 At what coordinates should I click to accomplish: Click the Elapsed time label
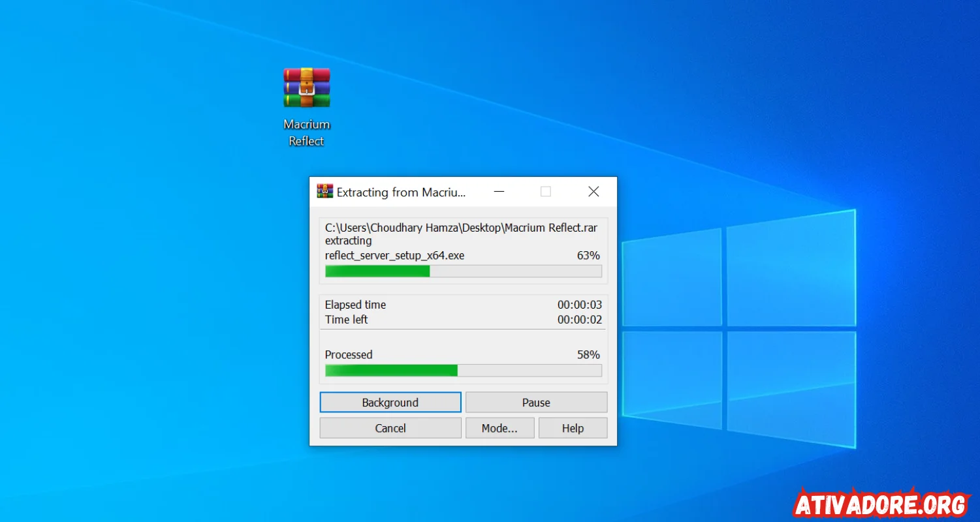(x=355, y=305)
